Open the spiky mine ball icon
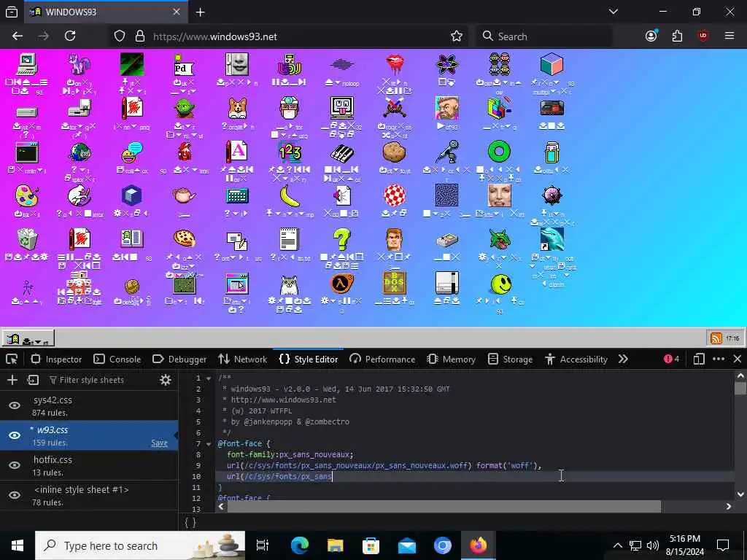 tap(552, 195)
